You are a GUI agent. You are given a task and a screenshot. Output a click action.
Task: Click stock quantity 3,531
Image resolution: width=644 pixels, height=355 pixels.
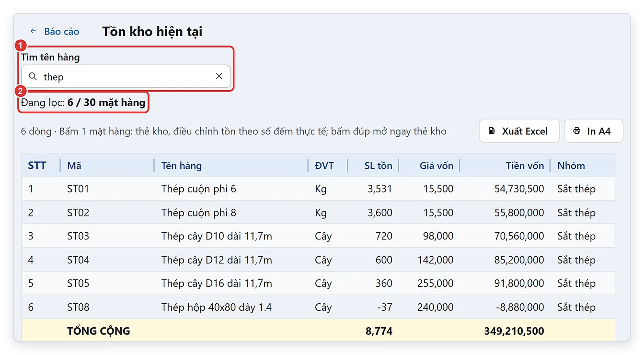[x=380, y=189]
